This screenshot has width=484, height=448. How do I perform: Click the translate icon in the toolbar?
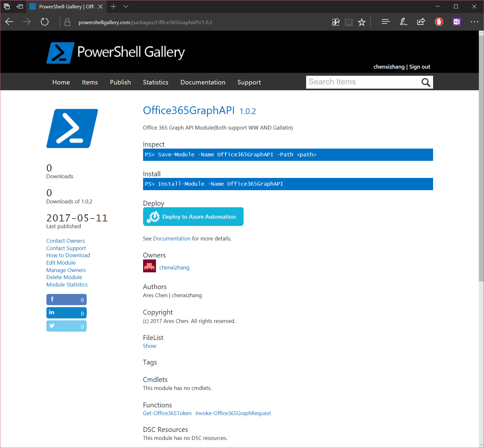(x=335, y=22)
